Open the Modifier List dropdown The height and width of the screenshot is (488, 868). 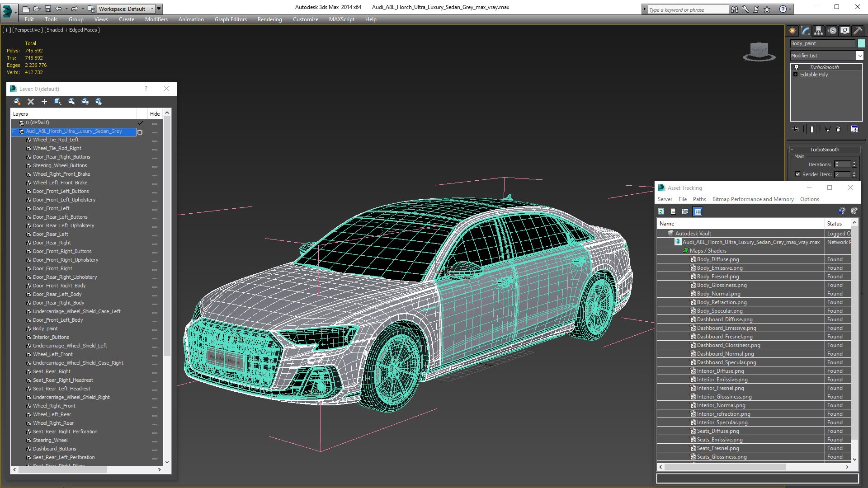[x=859, y=56]
